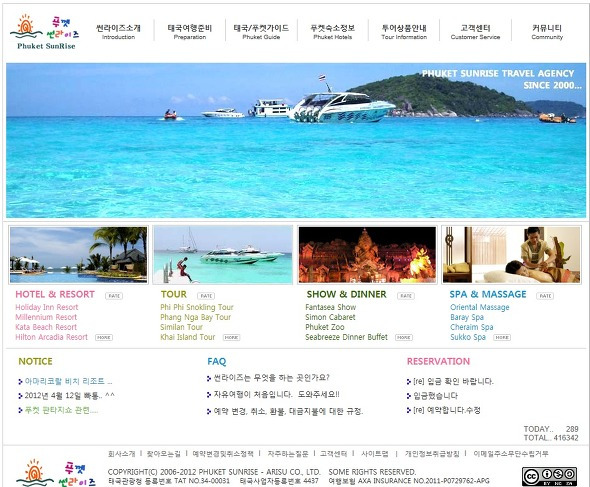Click the footer 고객센터 link
The image size is (590, 487).
click(334, 454)
